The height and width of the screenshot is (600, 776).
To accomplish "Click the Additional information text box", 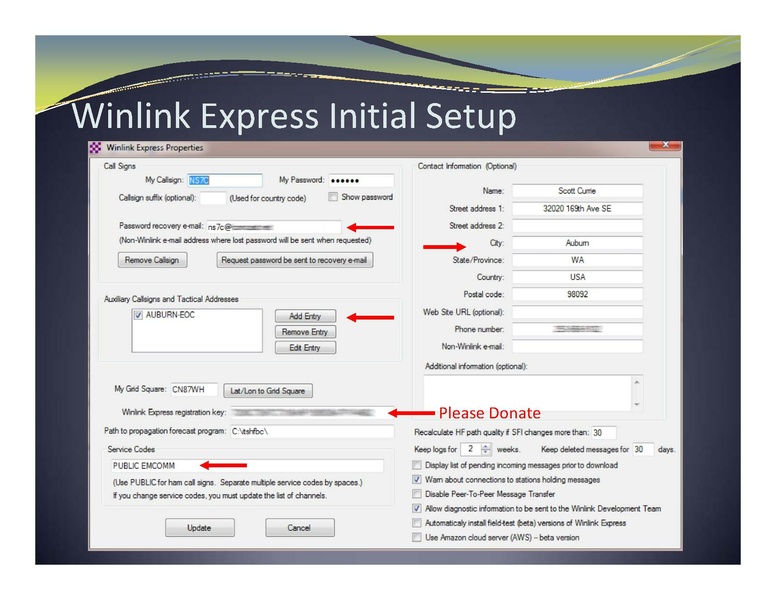I will pos(528,393).
